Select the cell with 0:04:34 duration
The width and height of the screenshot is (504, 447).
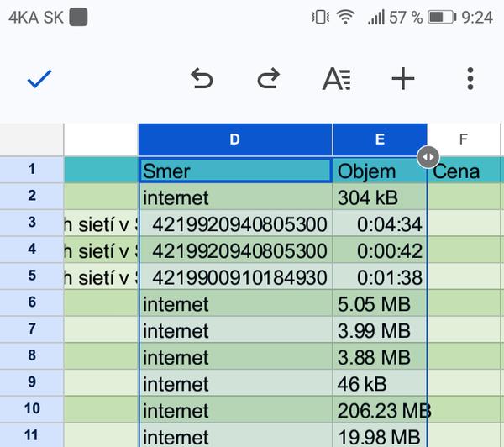point(380,224)
